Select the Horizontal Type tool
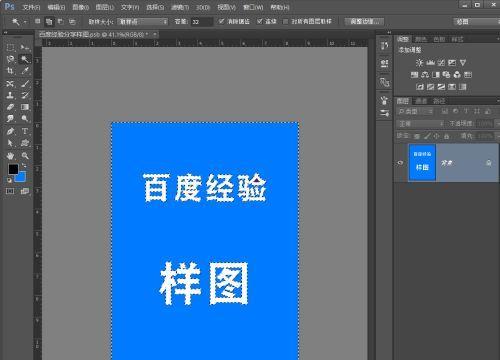The width and height of the screenshot is (500, 360). point(25,131)
